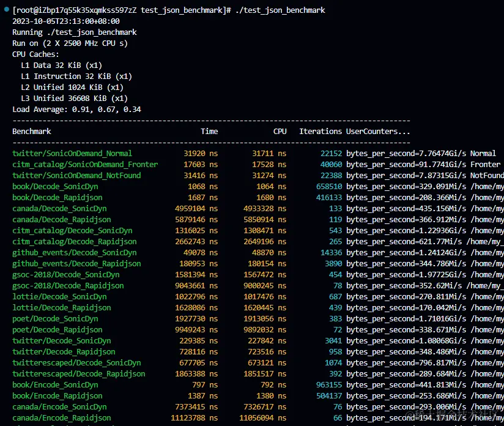Click the CPU value 9000245 ns

click(x=265, y=286)
